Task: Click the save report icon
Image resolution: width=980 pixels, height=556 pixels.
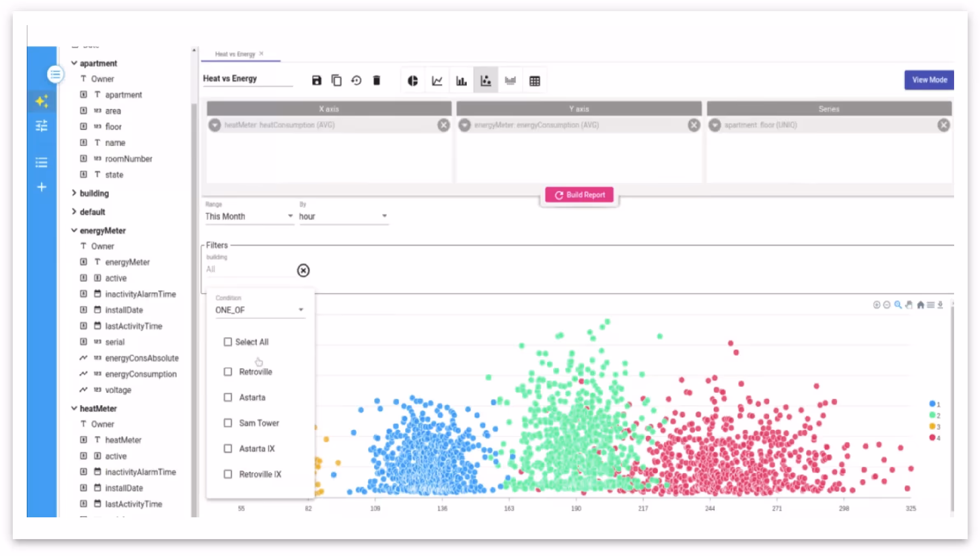Action: [316, 80]
